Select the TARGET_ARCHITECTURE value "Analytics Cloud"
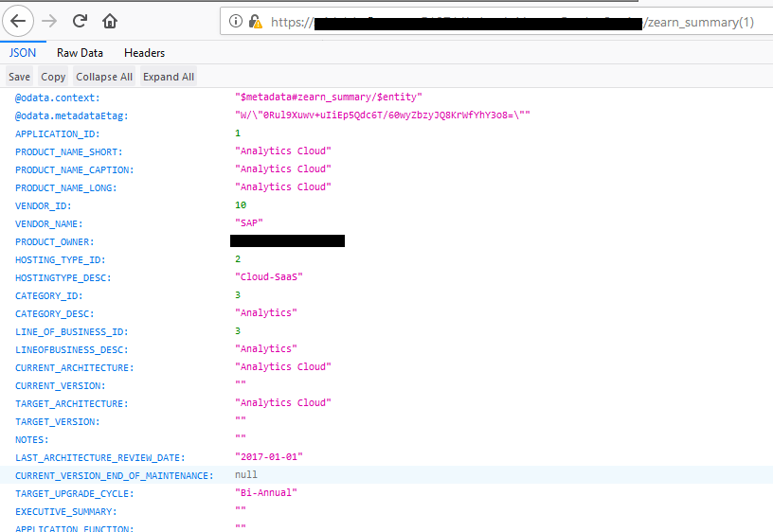This screenshot has height=532, width=773. 283,402
